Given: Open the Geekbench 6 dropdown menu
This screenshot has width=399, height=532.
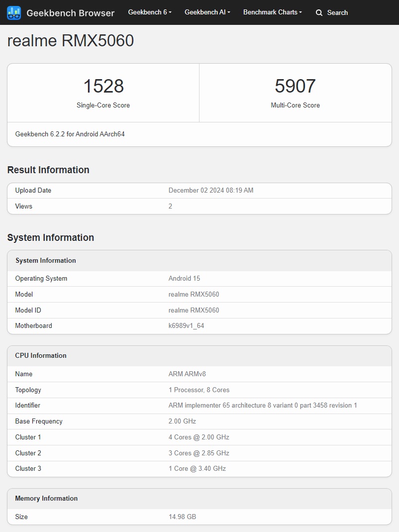Looking at the screenshot, I should [x=149, y=12].
